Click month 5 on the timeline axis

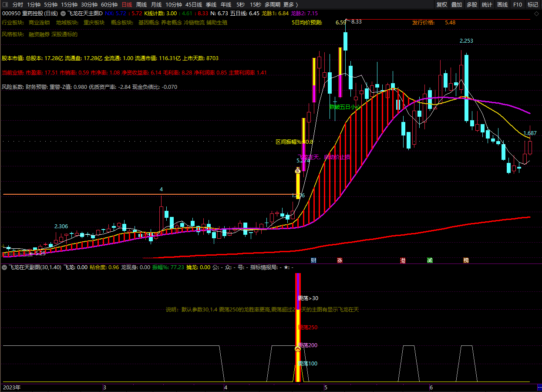point(325,387)
